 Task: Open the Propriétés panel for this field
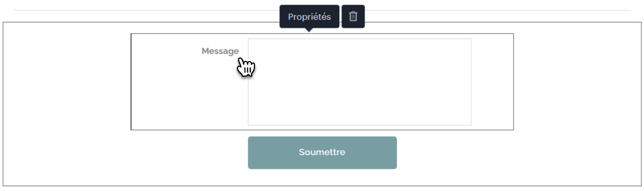pyautogui.click(x=309, y=17)
